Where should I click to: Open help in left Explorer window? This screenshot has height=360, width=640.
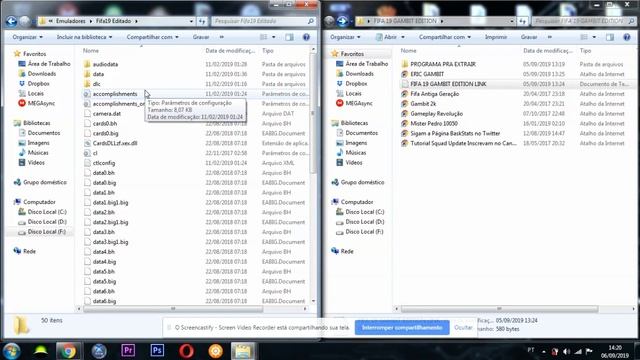point(306,37)
